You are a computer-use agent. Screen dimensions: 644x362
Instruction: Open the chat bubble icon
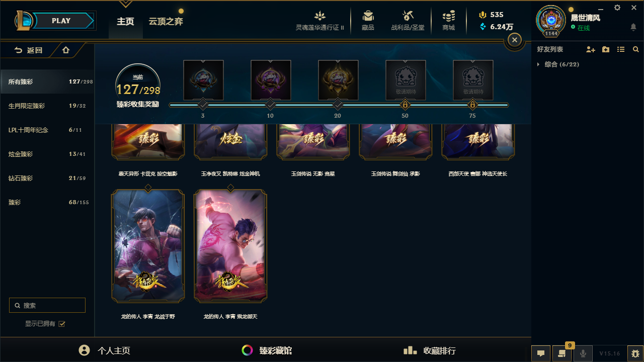point(541,353)
